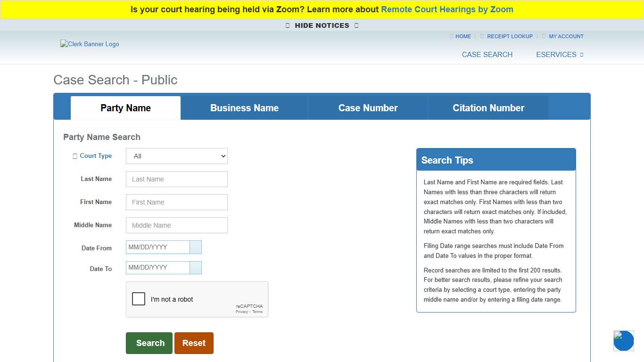The width and height of the screenshot is (644, 362).
Task: Click the Home icon in top navigation
Action: click(x=451, y=36)
